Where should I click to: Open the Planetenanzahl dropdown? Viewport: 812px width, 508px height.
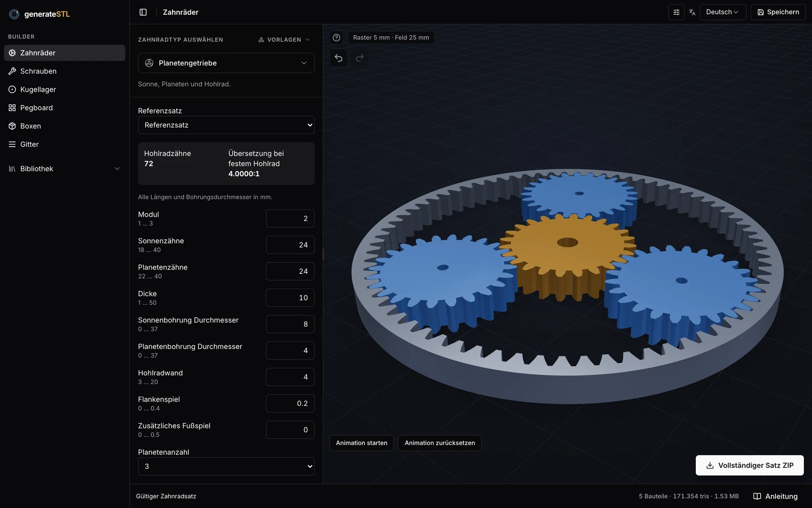click(226, 466)
